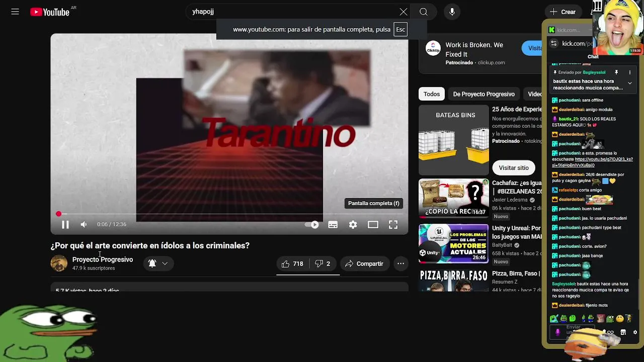Open the Crear upload menu

[x=562, y=12]
